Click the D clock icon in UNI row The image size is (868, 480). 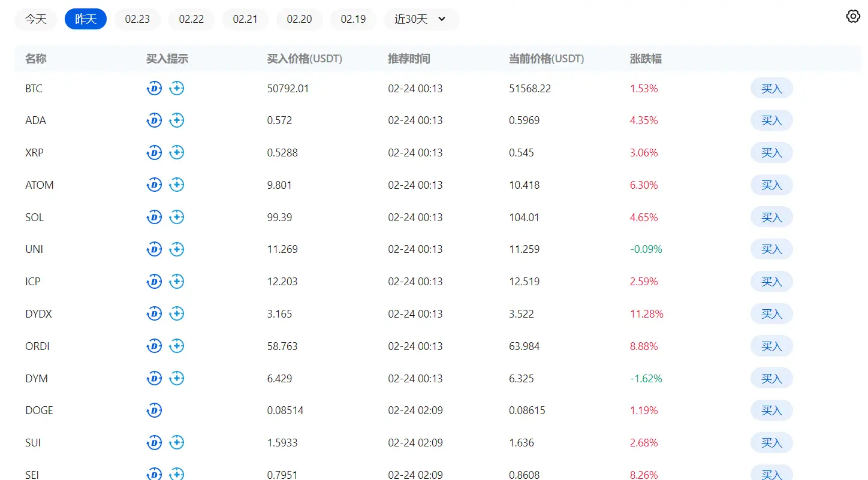[155, 249]
